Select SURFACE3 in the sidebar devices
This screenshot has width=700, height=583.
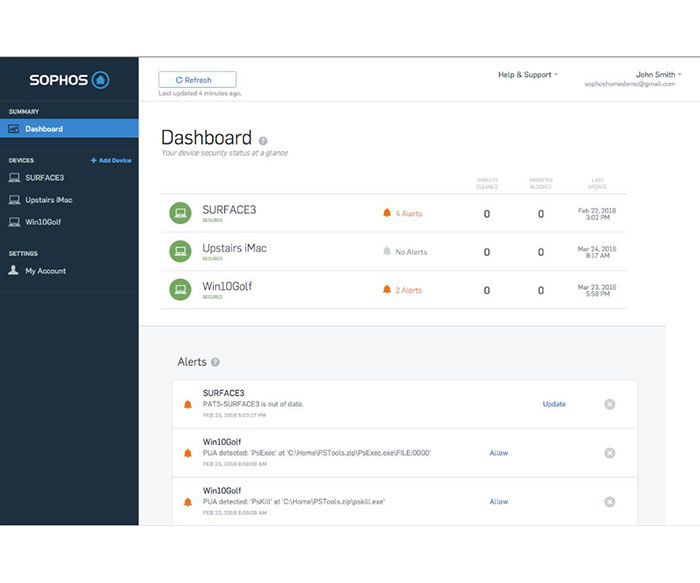coord(45,178)
